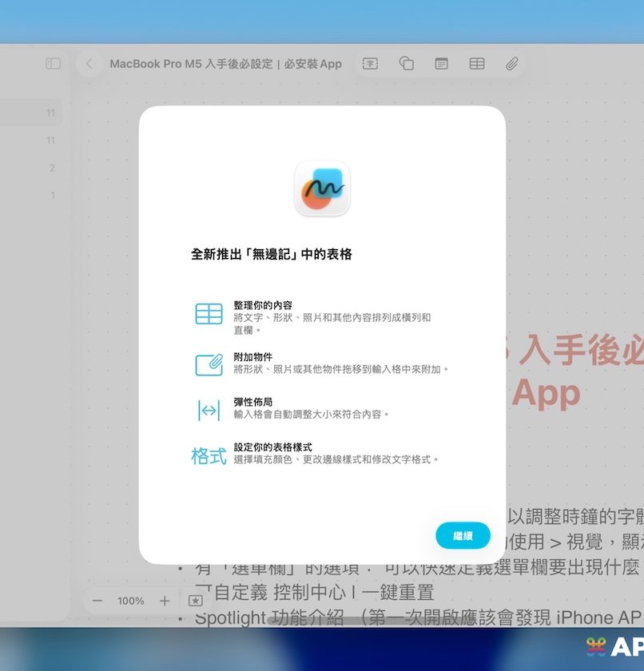Select the sticky note tool icon
The height and width of the screenshot is (671, 644).
[441, 64]
